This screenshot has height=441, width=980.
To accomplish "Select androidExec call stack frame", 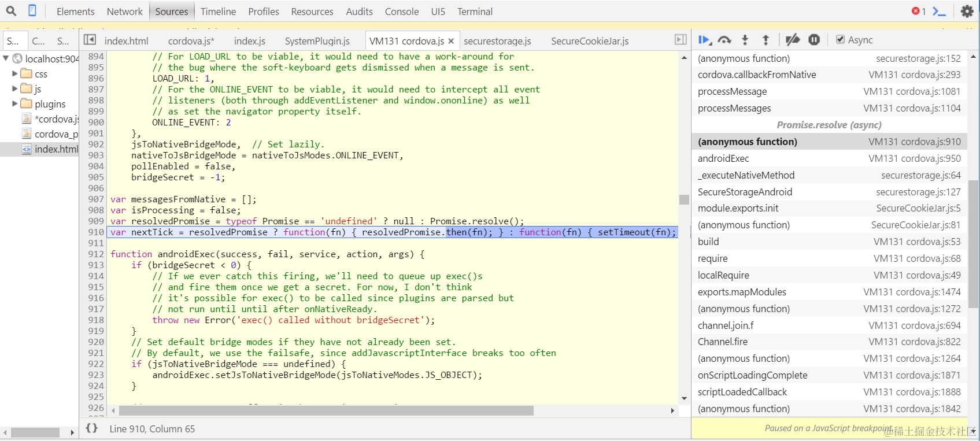I will [x=829, y=158].
